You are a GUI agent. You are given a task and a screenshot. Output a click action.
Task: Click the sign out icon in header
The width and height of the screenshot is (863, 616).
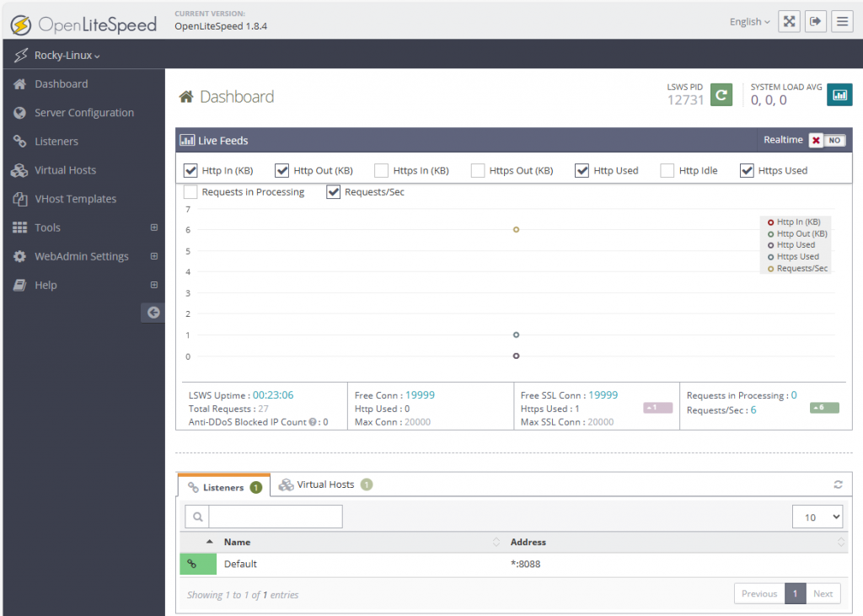pos(815,21)
